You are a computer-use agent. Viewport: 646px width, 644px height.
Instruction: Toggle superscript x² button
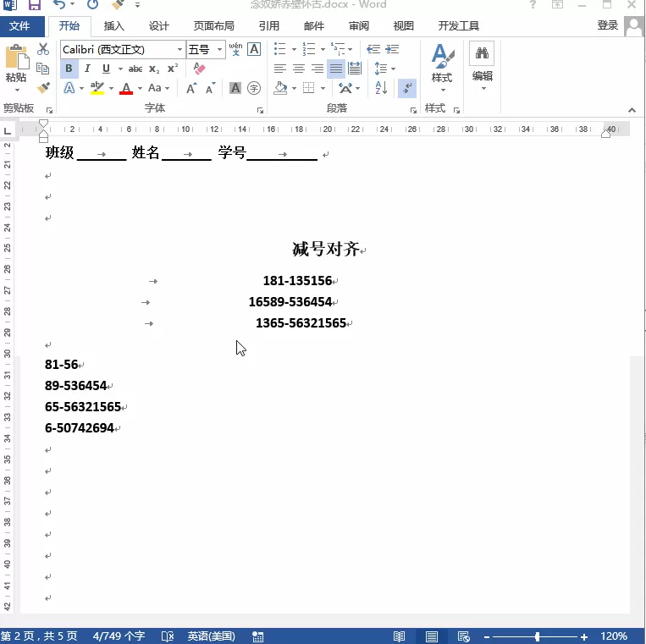173,69
